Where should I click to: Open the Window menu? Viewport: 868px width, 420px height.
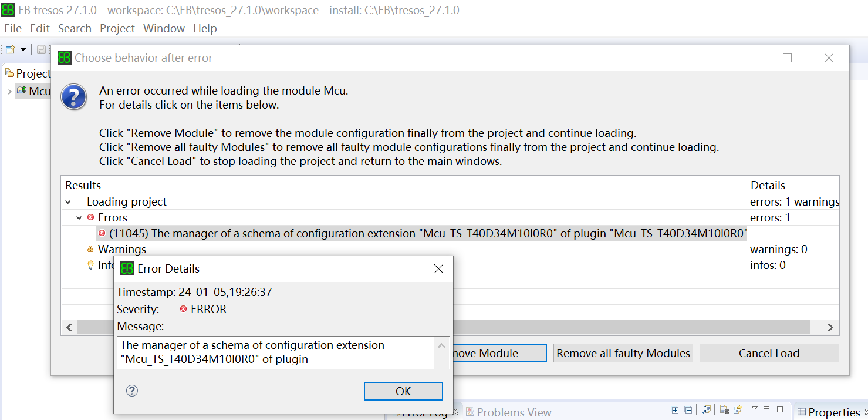(164, 28)
